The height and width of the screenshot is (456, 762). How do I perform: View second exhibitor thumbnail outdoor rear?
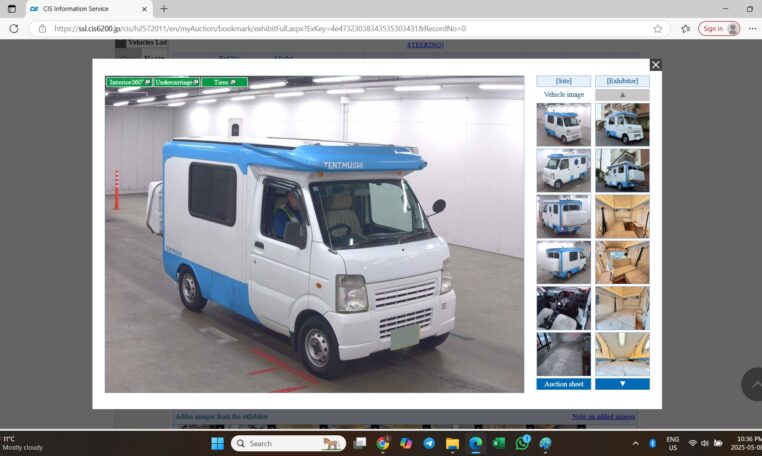point(622,170)
